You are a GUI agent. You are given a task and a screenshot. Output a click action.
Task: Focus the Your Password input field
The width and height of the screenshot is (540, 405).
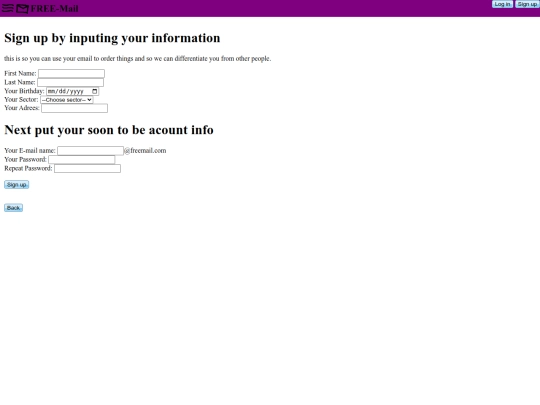click(x=82, y=159)
